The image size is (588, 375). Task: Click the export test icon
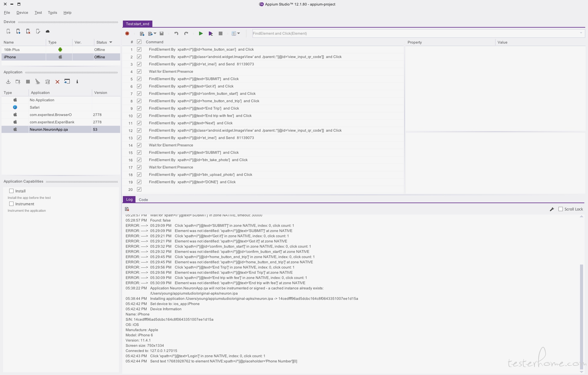150,33
